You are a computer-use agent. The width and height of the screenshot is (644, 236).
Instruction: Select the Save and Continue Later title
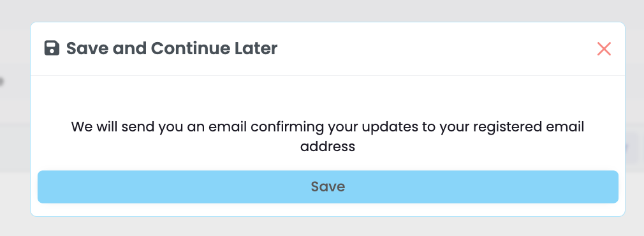point(172,48)
